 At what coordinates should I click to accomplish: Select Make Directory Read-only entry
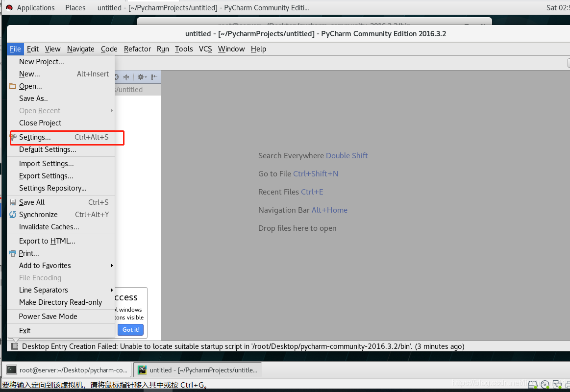pos(61,303)
